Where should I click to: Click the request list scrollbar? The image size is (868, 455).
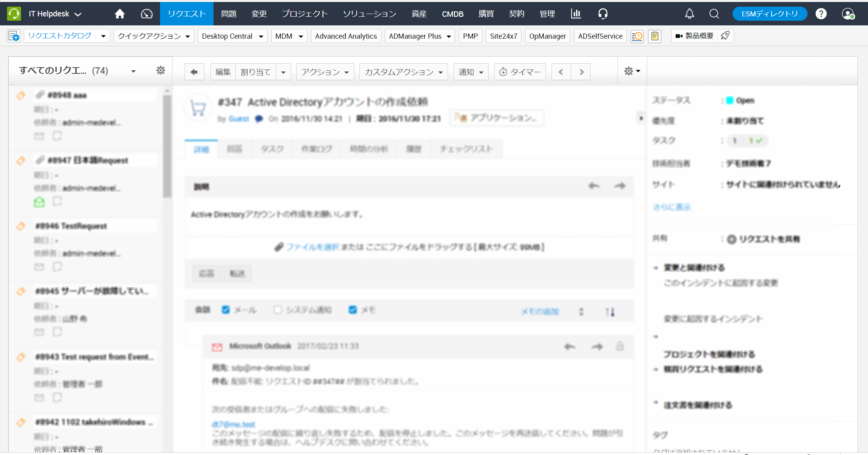tap(167, 146)
